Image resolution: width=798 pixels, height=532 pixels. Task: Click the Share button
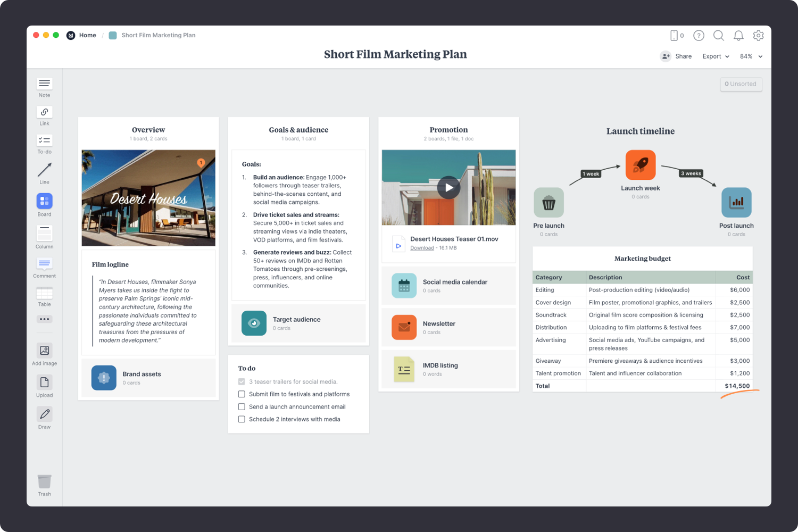click(676, 56)
